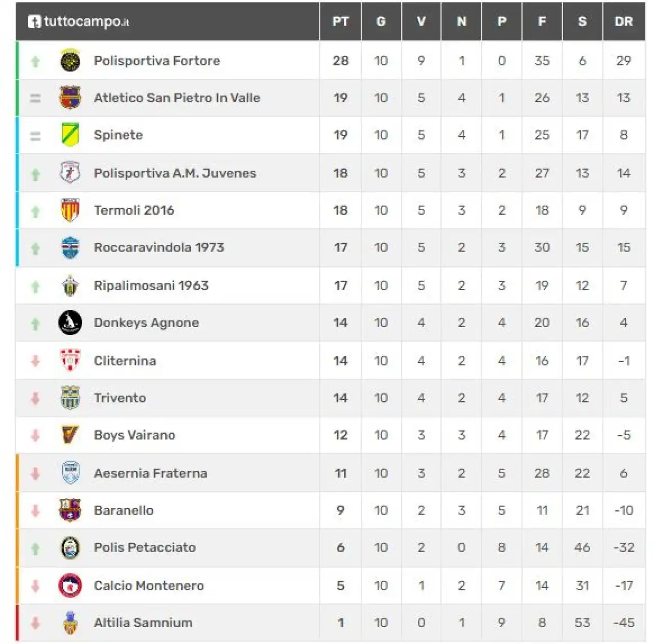Open Ripalimosani 1963 team page

151,285
